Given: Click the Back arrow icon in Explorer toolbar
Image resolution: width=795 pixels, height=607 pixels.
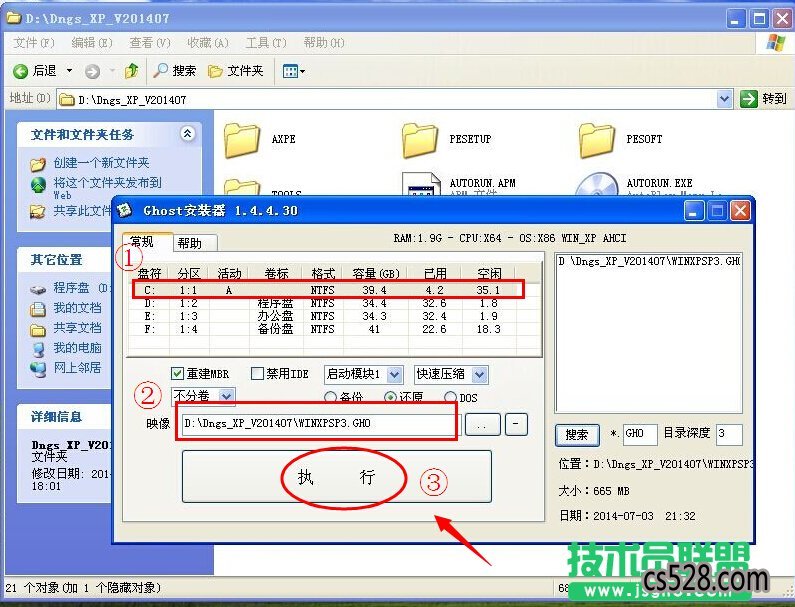Looking at the screenshot, I should click(20, 72).
